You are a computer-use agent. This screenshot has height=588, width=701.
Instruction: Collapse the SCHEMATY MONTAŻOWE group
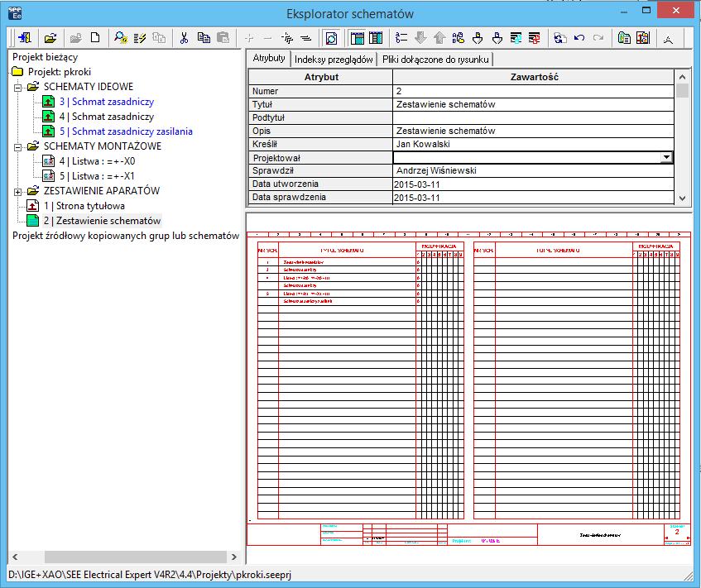[x=17, y=147]
